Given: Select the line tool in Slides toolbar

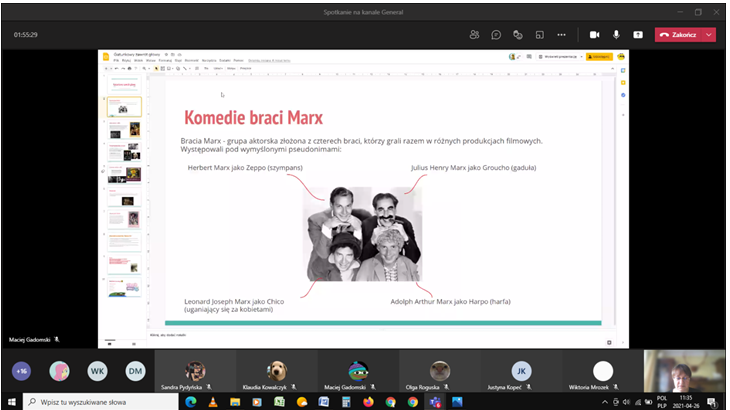Looking at the screenshot, I should click(185, 68).
